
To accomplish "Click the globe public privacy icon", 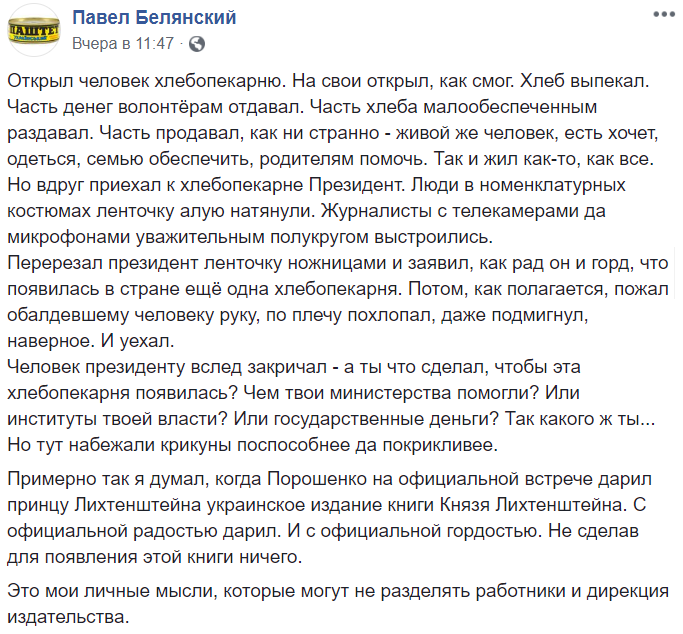I will coord(197,44).
